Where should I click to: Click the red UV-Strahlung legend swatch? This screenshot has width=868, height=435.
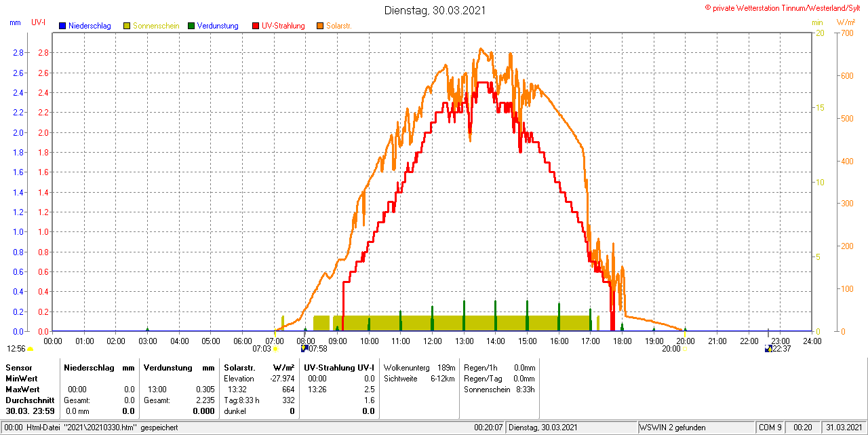click(x=256, y=26)
